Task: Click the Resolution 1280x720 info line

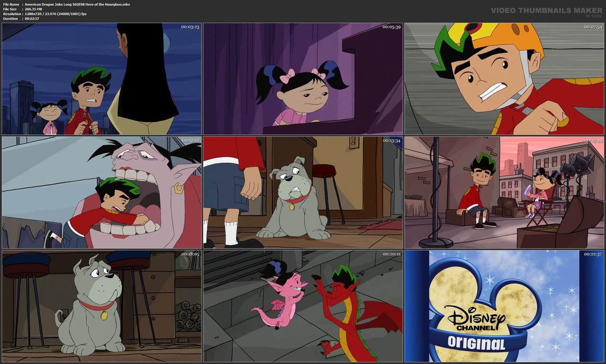Action: pos(47,13)
